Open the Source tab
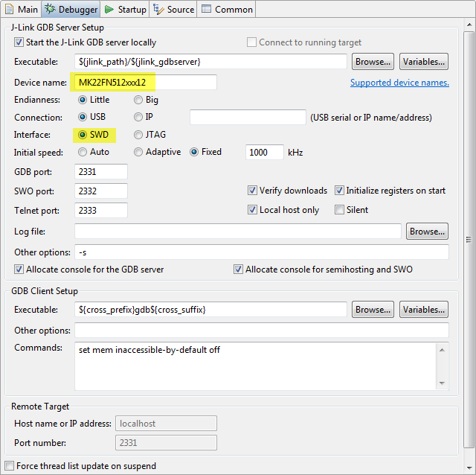Screen dimensions: 476x475 [173, 9]
